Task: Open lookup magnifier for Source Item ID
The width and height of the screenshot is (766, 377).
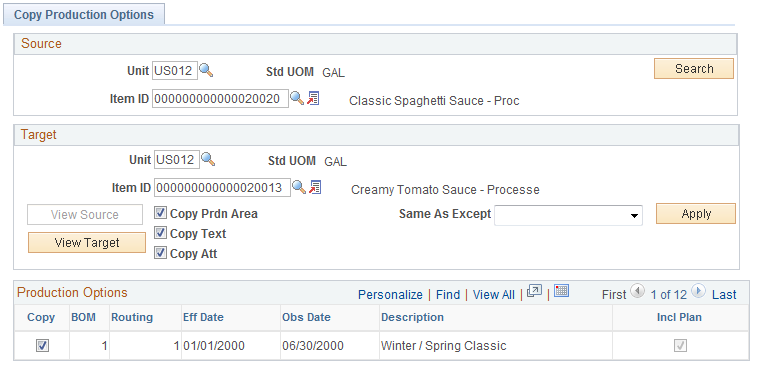Action: (297, 98)
